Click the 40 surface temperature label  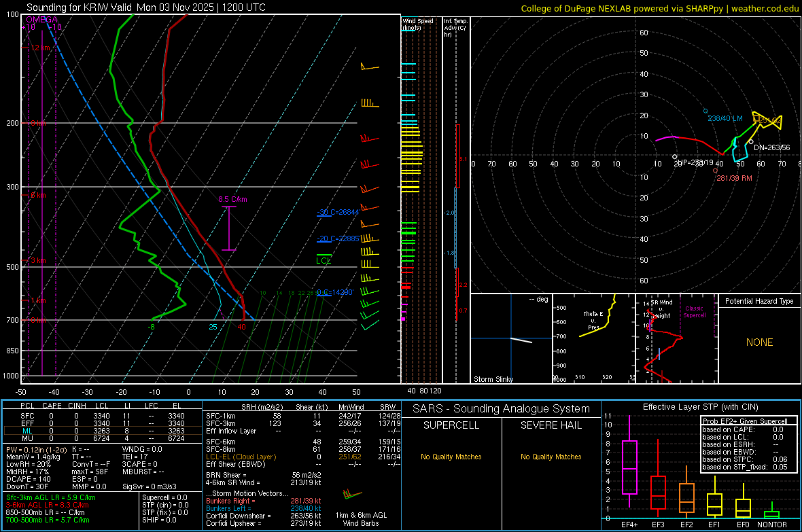click(x=241, y=327)
